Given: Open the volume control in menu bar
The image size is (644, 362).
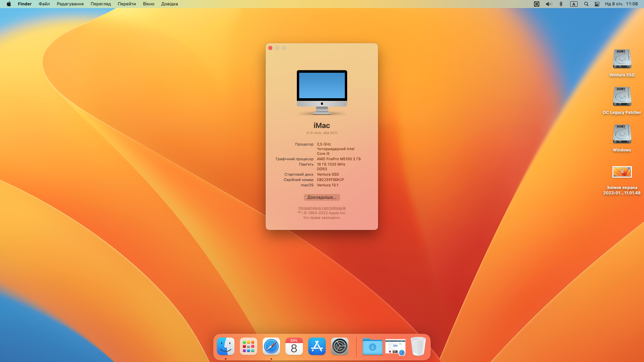Looking at the screenshot, I should pos(549,4).
